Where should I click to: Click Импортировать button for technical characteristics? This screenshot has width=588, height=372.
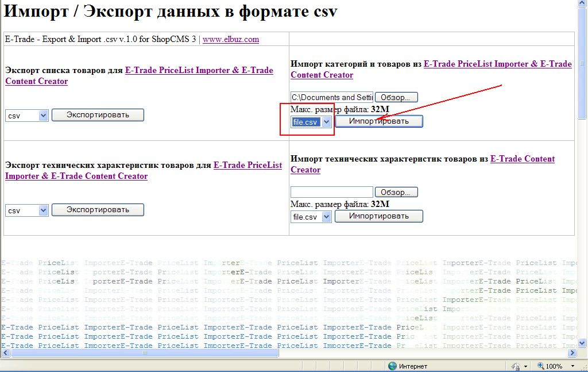(x=379, y=216)
